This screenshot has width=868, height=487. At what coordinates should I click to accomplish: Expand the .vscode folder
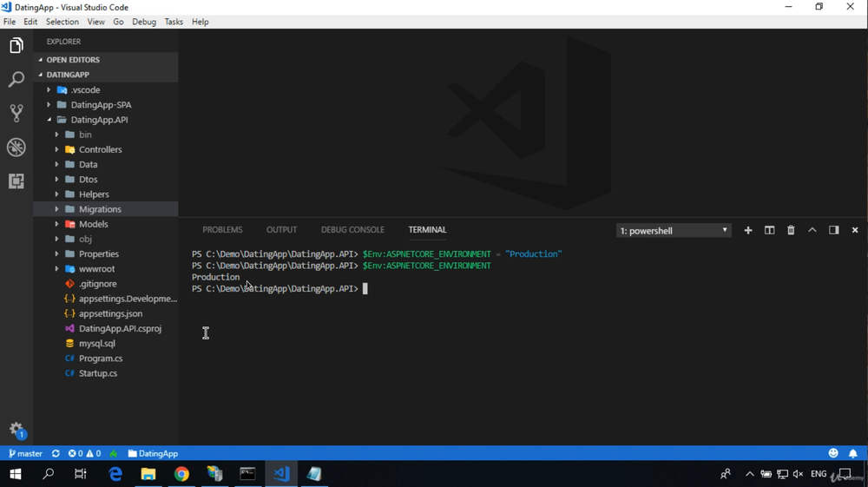pos(85,89)
